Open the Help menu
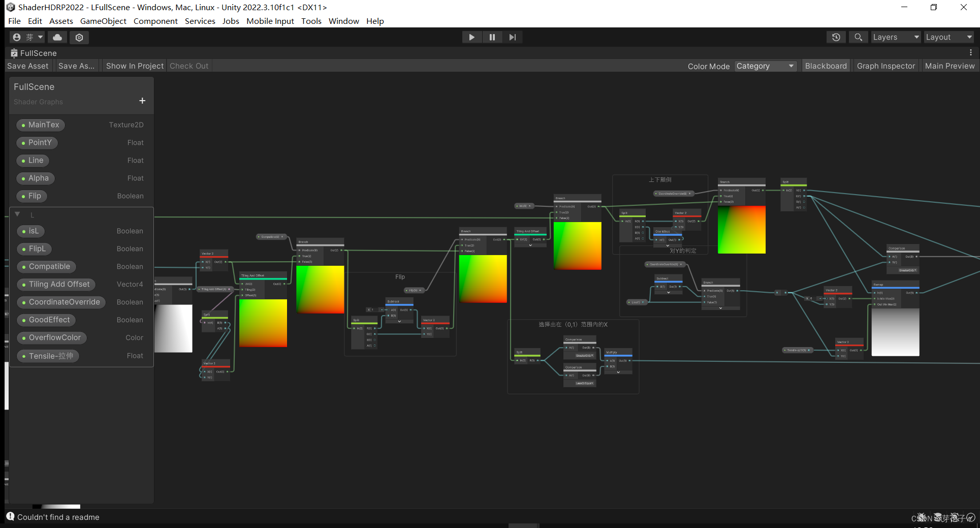 [x=375, y=21]
